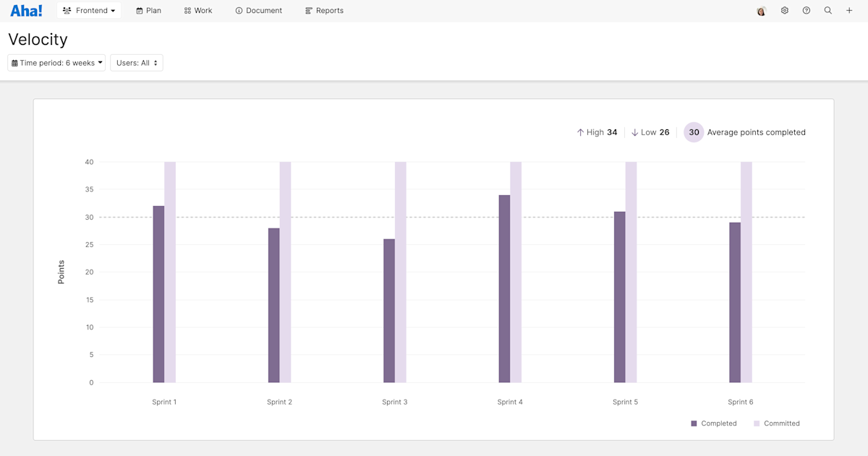Select the Reports menu item
The image size is (868, 456).
tap(323, 10)
